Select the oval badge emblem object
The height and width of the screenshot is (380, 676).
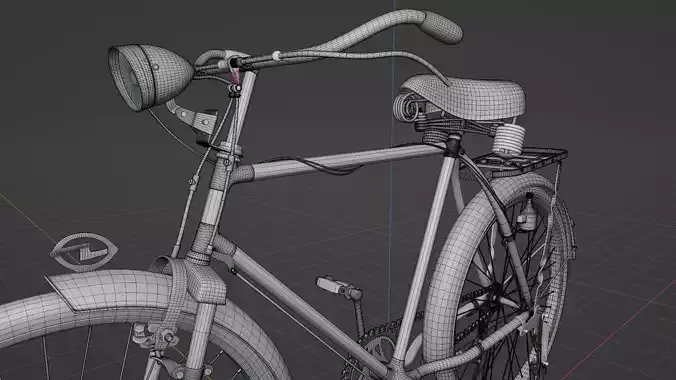click(x=84, y=251)
